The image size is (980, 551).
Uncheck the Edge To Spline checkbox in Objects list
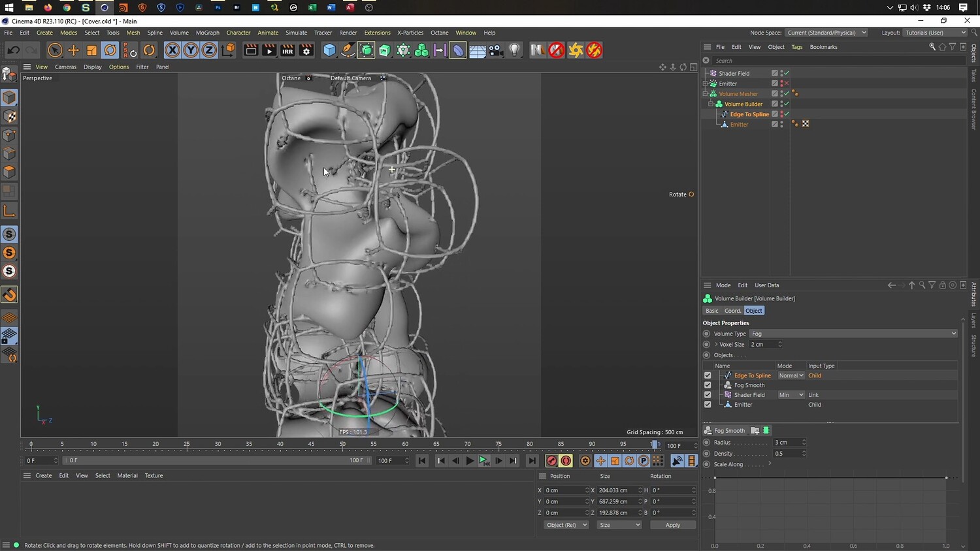pos(708,375)
